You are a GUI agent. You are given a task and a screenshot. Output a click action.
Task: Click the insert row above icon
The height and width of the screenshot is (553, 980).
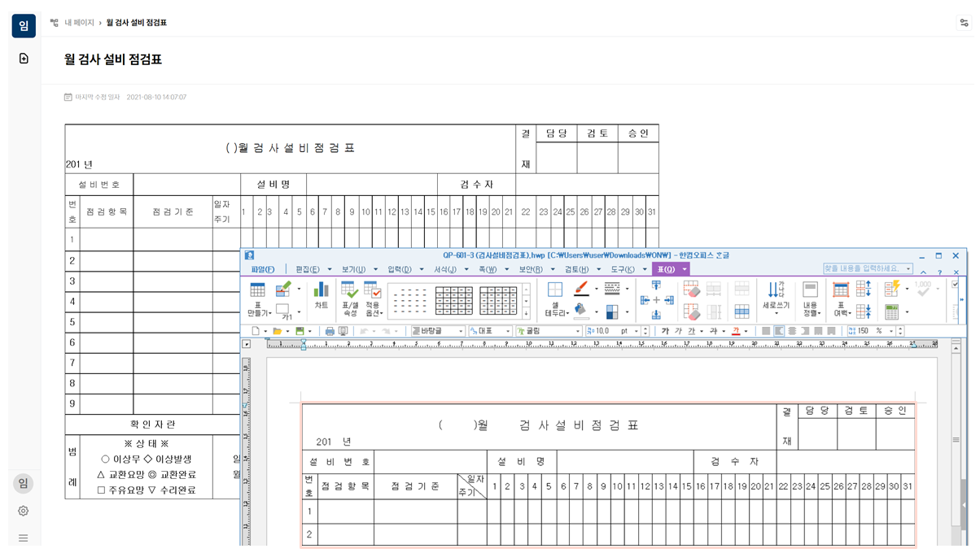(x=655, y=287)
